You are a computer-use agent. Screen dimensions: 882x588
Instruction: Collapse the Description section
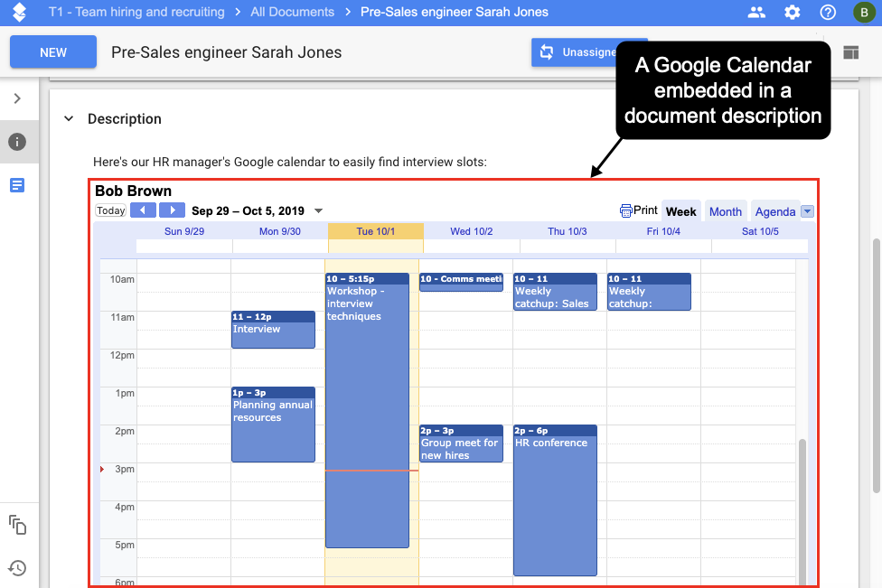point(69,118)
